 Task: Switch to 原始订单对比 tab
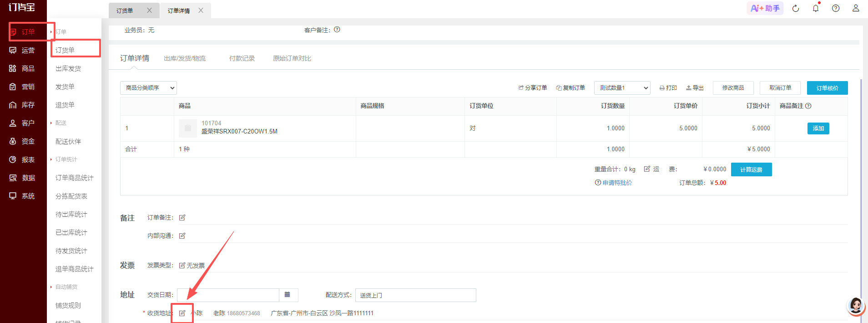point(292,58)
